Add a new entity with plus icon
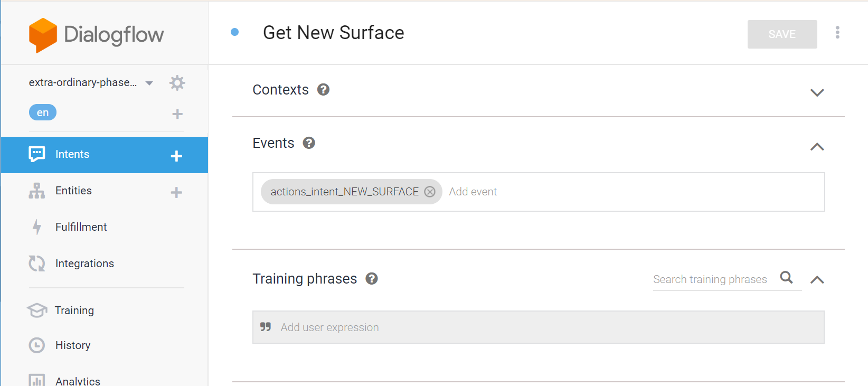868x386 pixels. tap(176, 192)
